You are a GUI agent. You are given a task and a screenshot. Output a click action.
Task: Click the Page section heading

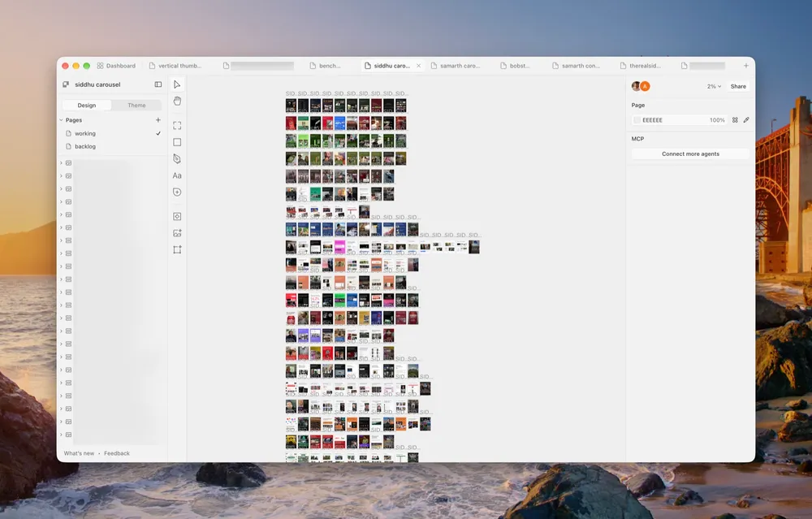[x=638, y=105]
